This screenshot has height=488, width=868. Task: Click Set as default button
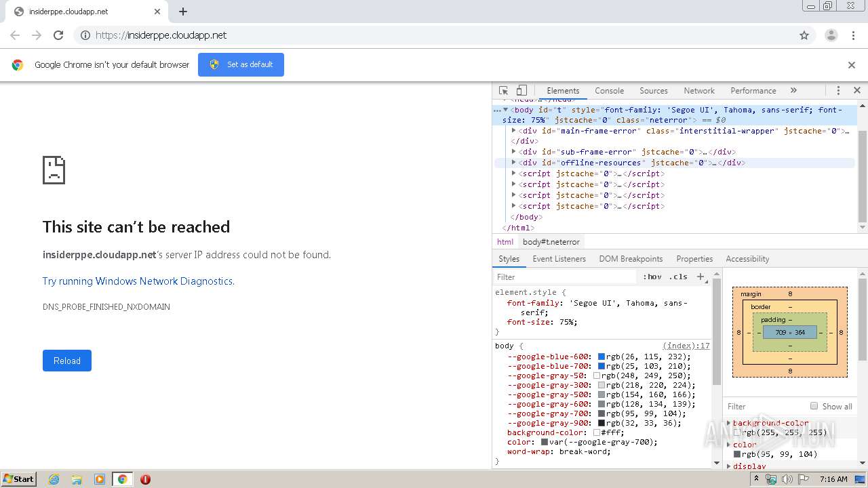tap(241, 64)
